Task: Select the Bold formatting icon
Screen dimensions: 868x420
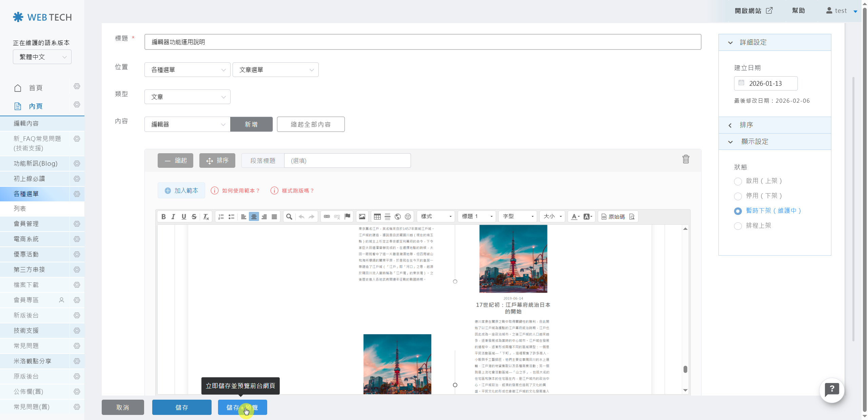Action: (164, 217)
